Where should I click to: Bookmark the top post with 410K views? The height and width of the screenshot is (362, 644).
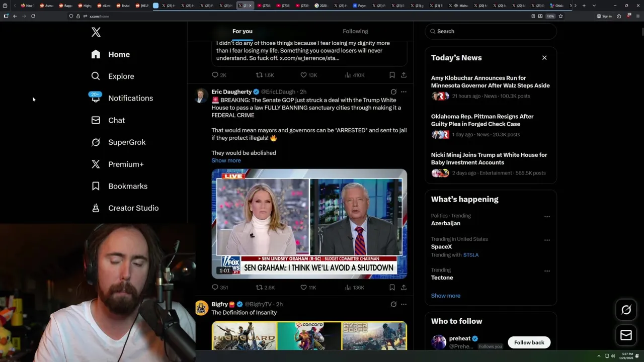click(x=392, y=75)
